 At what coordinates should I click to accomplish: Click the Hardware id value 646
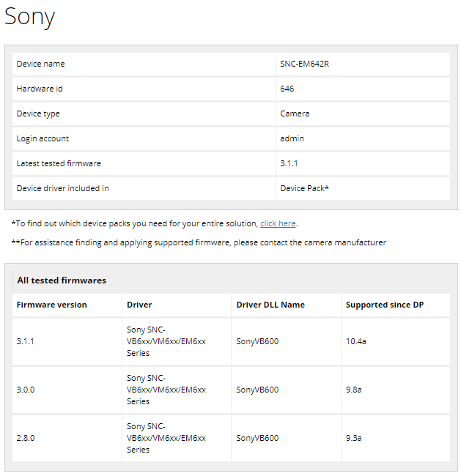(x=287, y=89)
